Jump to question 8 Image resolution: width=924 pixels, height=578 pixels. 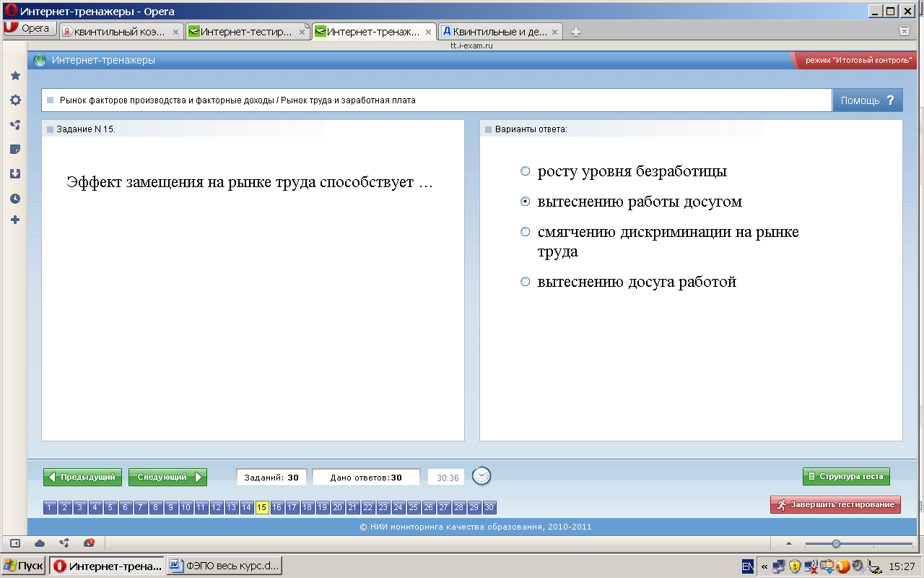click(155, 508)
